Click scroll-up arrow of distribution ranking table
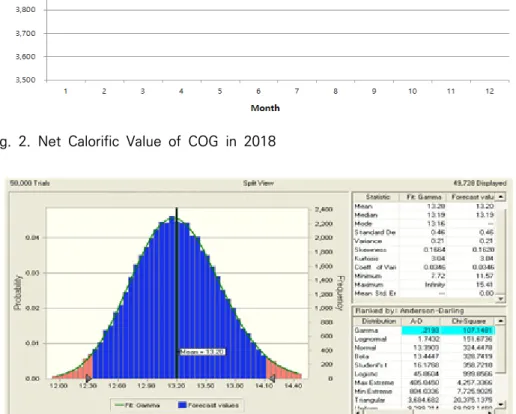The image size is (516, 414). pyautogui.click(x=501, y=321)
